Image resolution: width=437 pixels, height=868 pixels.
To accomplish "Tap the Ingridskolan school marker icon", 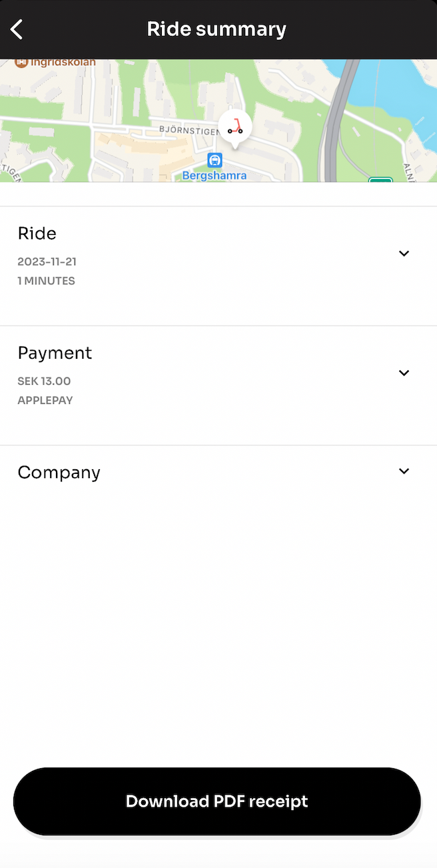I will (x=21, y=63).
